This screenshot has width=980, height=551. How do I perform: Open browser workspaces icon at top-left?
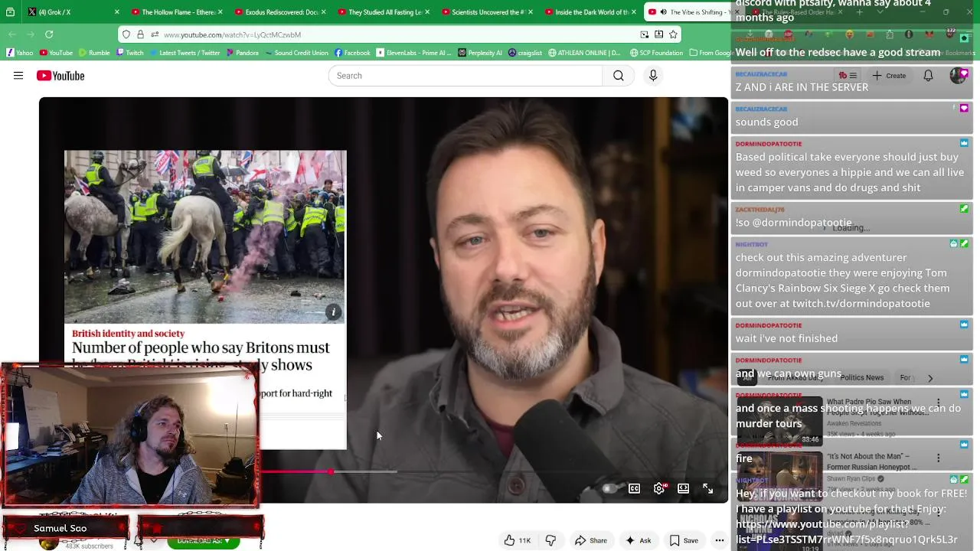(x=10, y=12)
